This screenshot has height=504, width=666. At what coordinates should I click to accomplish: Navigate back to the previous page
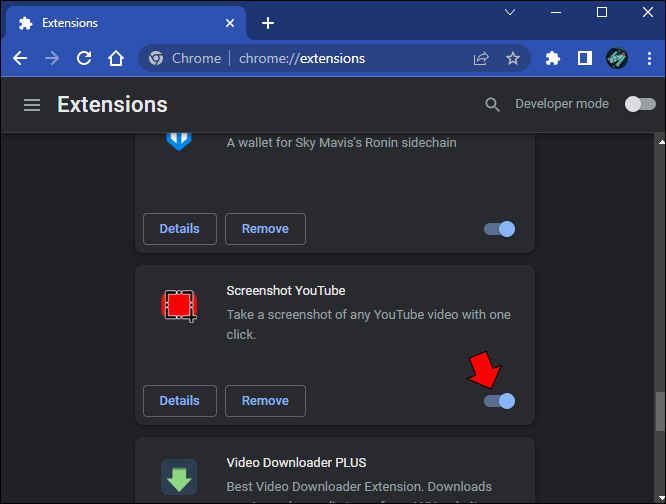point(20,58)
